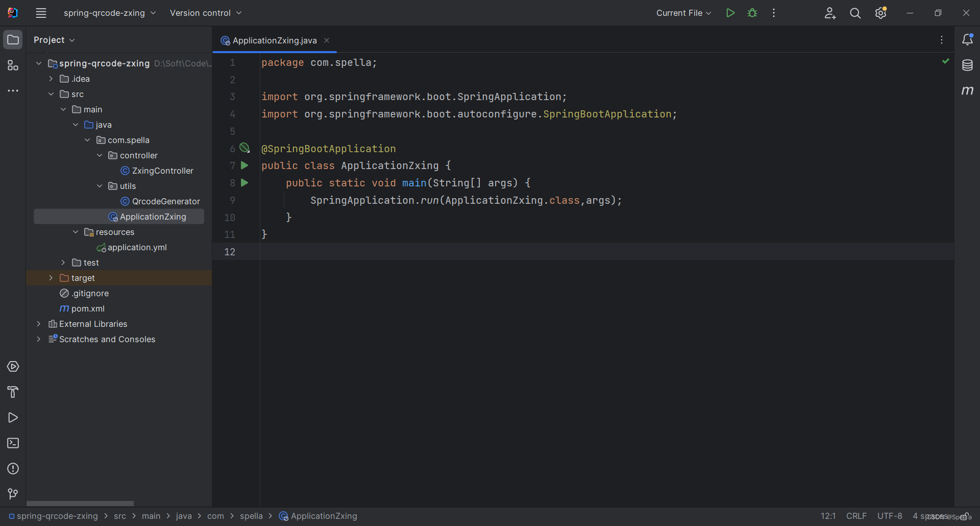The image size is (980, 526).
Task: Place cursor on empty line 12
Action: click(606, 252)
